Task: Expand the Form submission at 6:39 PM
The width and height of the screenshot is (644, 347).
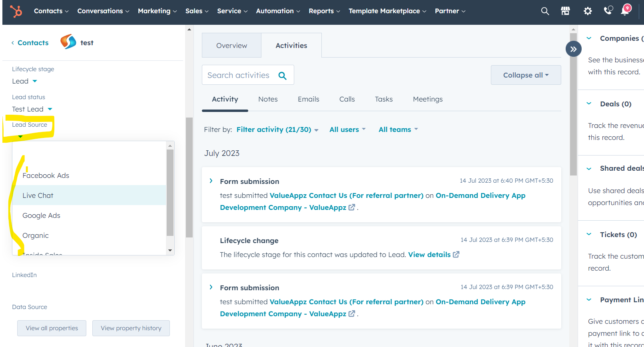Action: tap(211, 287)
